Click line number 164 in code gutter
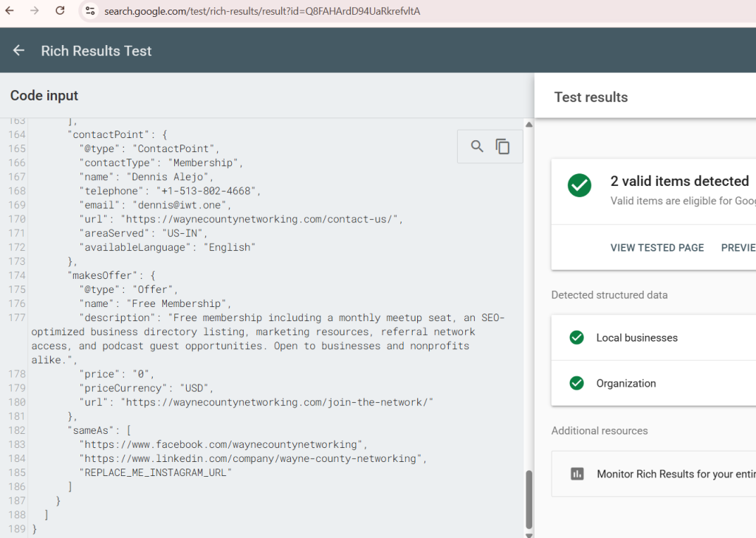 click(x=17, y=134)
